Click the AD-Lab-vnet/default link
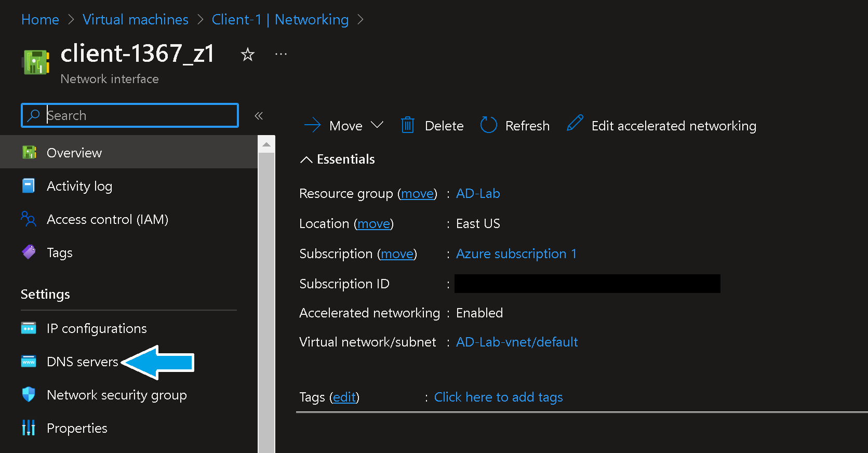Viewport: 868px width, 453px height. (517, 342)
